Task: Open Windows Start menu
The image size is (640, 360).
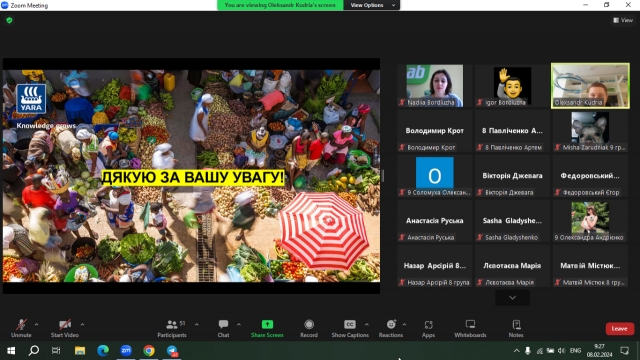Action: [11, 351]
